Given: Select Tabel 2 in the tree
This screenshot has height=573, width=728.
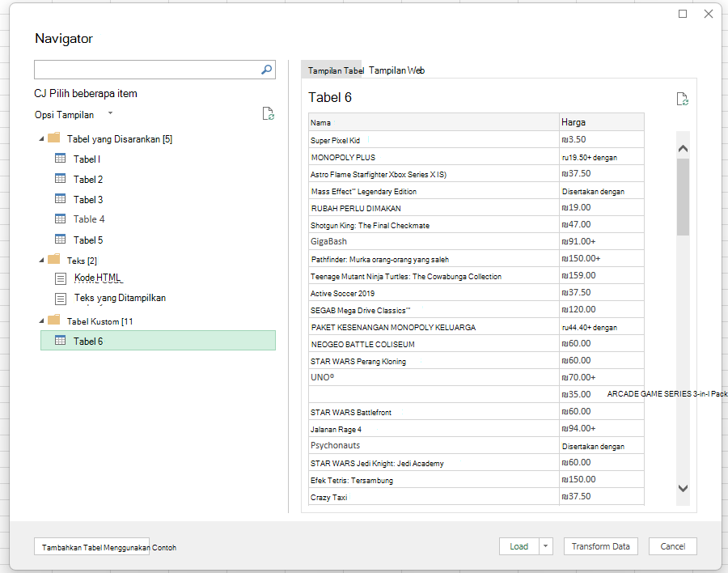Looking at the screenshot, I should [87, 180].
